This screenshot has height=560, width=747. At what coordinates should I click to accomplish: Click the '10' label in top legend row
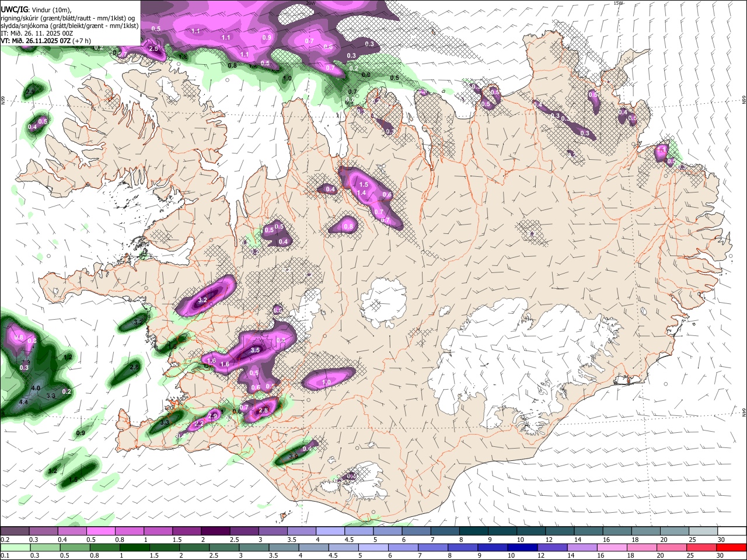pyautogui.click(x=520, y=540)
